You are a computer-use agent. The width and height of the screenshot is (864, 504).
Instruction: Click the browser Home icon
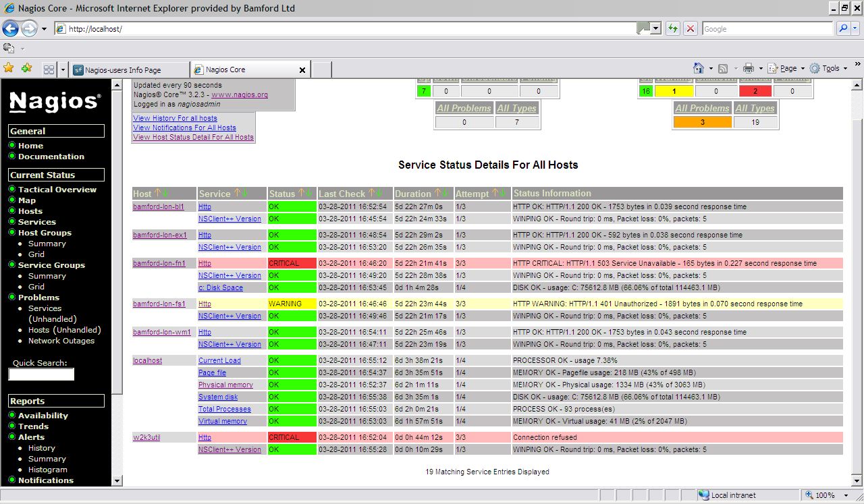point(699,68)
